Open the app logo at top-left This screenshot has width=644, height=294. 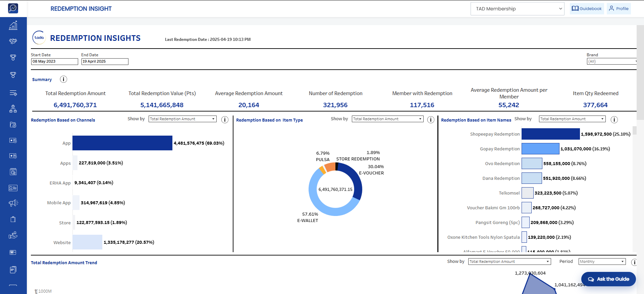point(13,8)
